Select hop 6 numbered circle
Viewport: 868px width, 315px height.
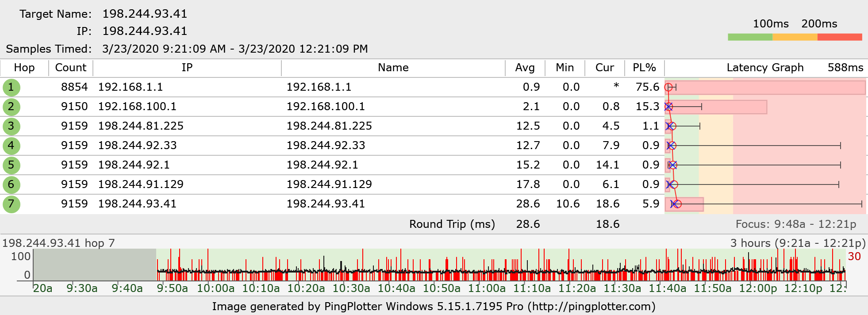click(11, 184)
